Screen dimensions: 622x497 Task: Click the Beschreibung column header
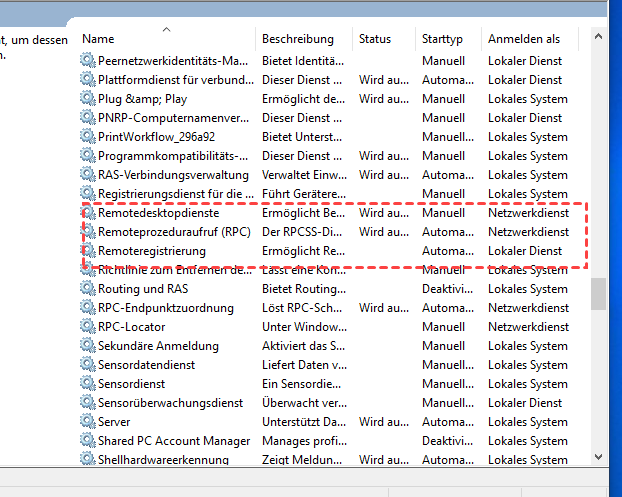[297, 39]
